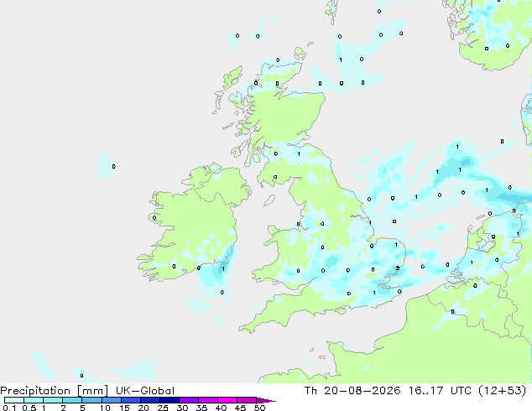The image size is (532, 411).
Task: Pick the pink 40 mm legend swatch
Action: 227,400
